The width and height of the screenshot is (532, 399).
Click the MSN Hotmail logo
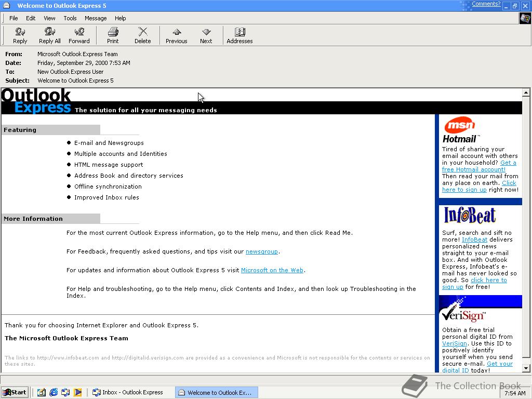pyautogui.click(x=460, y=130)
